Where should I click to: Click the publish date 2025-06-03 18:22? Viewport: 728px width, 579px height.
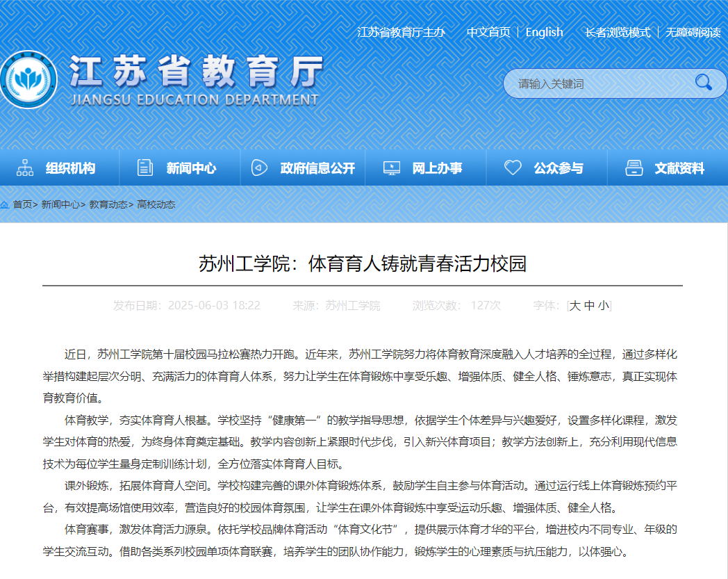point(214,305)
